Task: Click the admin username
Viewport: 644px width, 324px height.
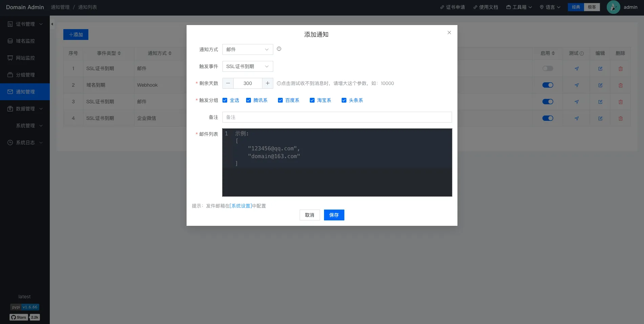Action: [630, 7]
